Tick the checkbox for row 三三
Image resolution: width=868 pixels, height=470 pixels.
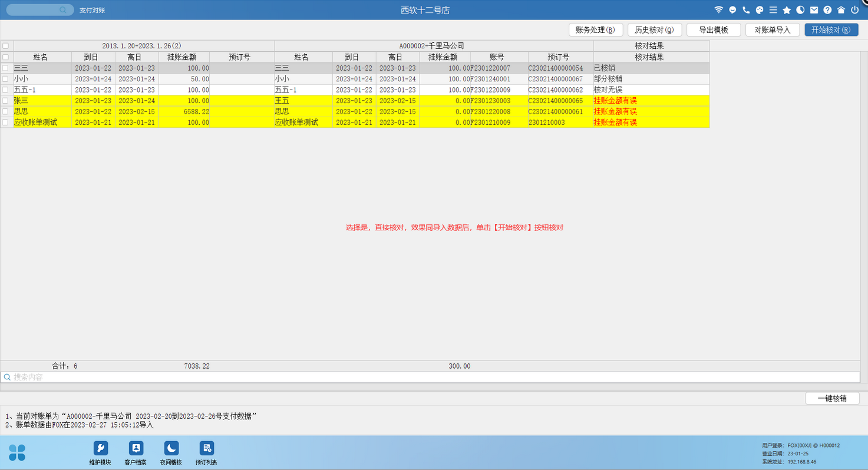[6, 68]
